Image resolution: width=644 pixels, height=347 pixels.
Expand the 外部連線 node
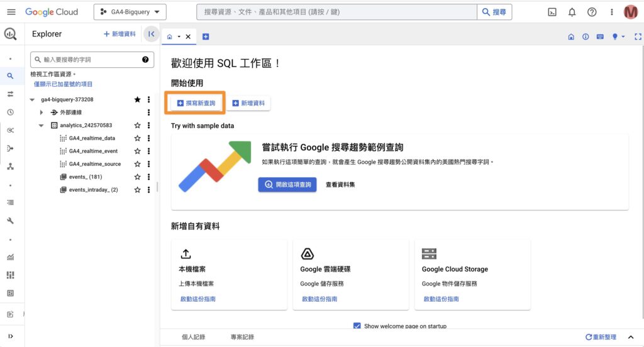(41, 112)
